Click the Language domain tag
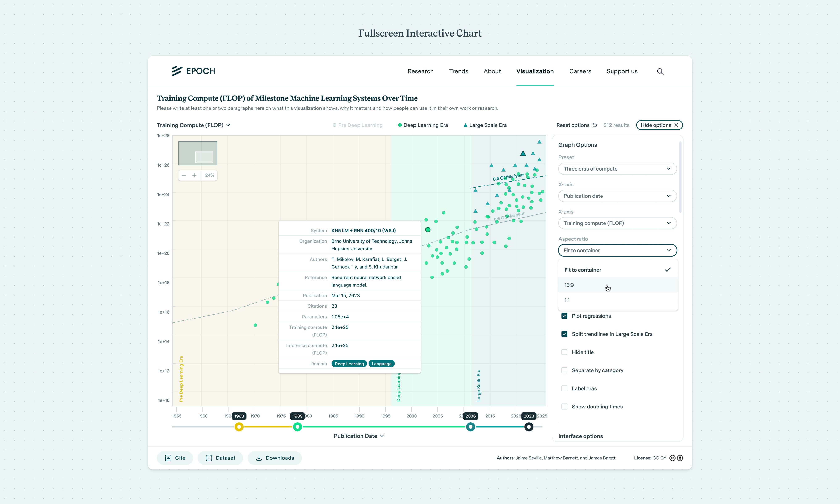 click(382, 364)
